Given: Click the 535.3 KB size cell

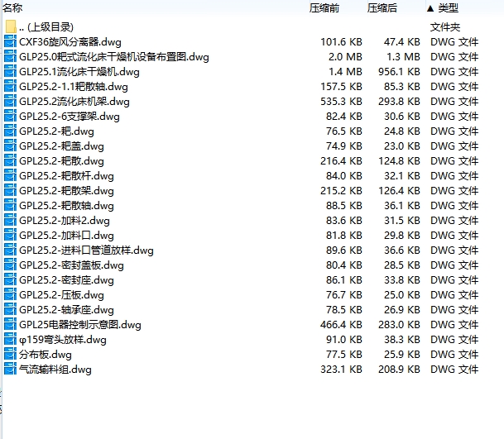Looking at the screenshot, I should (x=341, y=102).
